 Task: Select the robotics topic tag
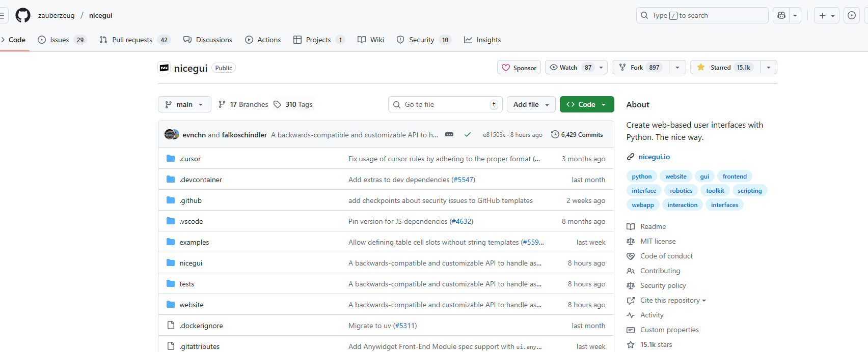point(681,191)
